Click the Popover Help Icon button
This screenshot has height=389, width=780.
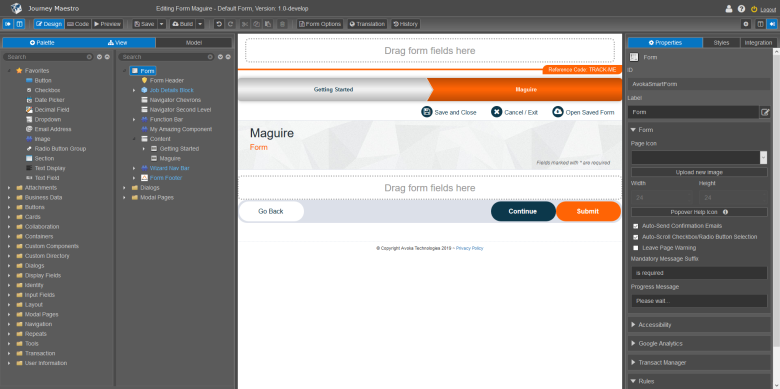click(699, 212)
